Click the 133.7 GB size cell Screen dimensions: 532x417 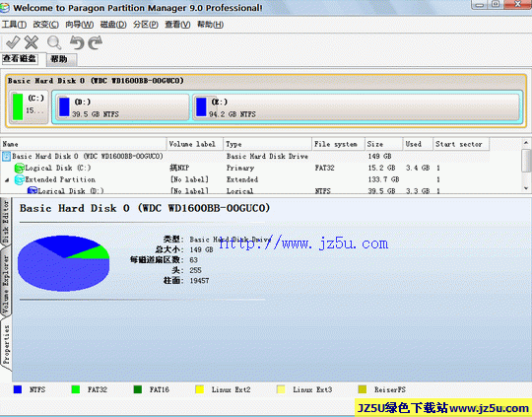tap(384, 179)
